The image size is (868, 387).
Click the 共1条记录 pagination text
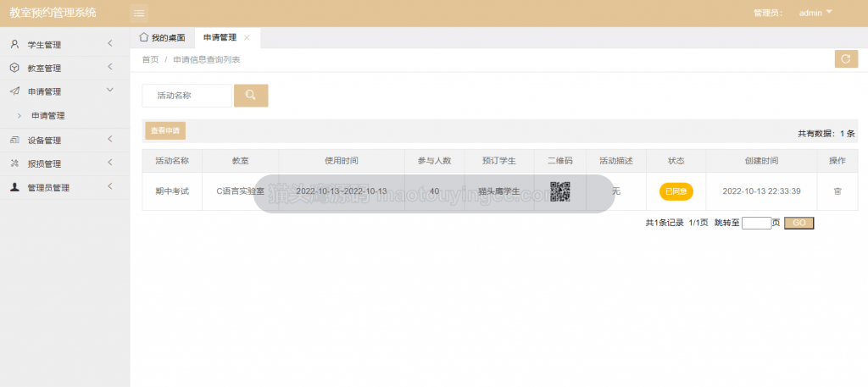665,223
